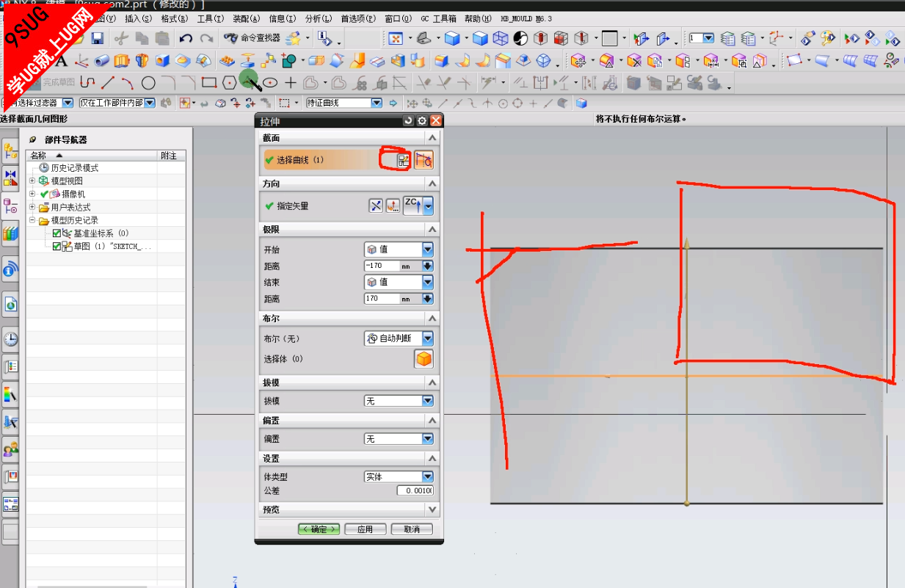905x588 pixels.
Task: Confirm the extrude with OK button
Action: 319,529
